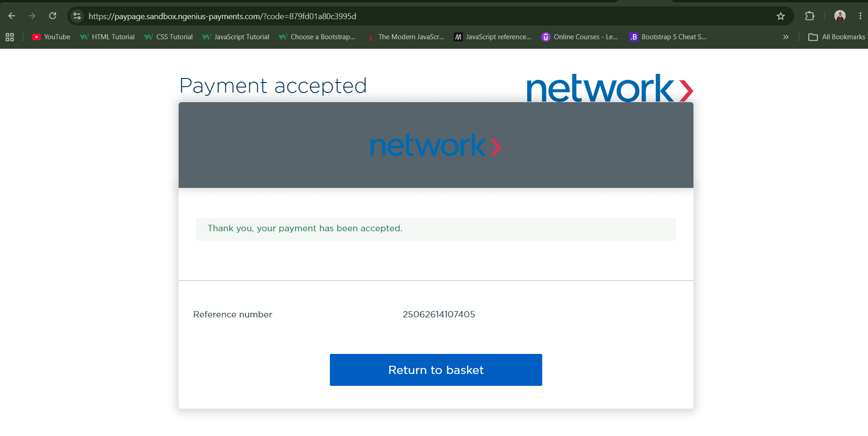Open the YouTube bookmark

(x=51, y=37)
